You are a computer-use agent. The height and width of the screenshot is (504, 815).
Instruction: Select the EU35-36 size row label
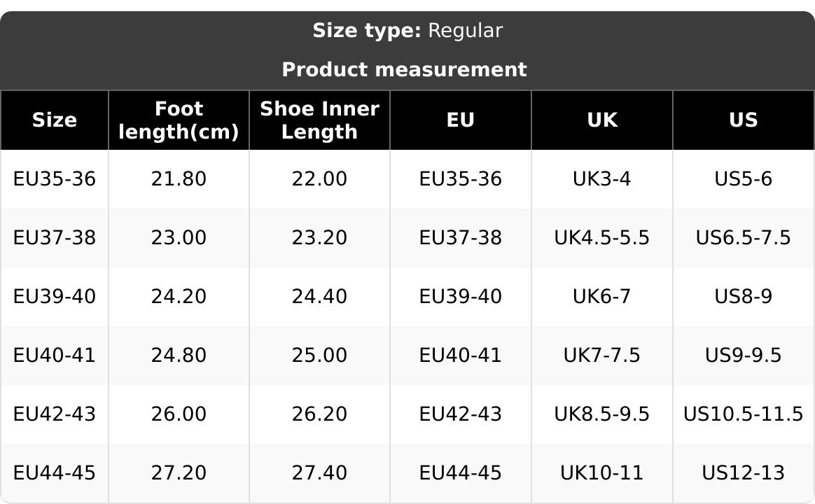[x=55, y=179]
